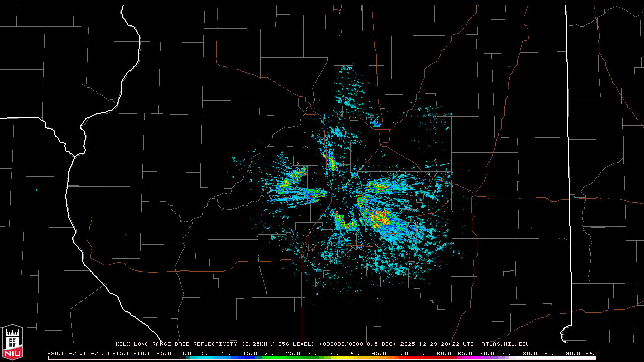This screenshot has width=644, height=362.
Task: Click the 'KILX LONG RANGE BASE REFLECTIVITY' title
Action: click(x=177, y=344)
